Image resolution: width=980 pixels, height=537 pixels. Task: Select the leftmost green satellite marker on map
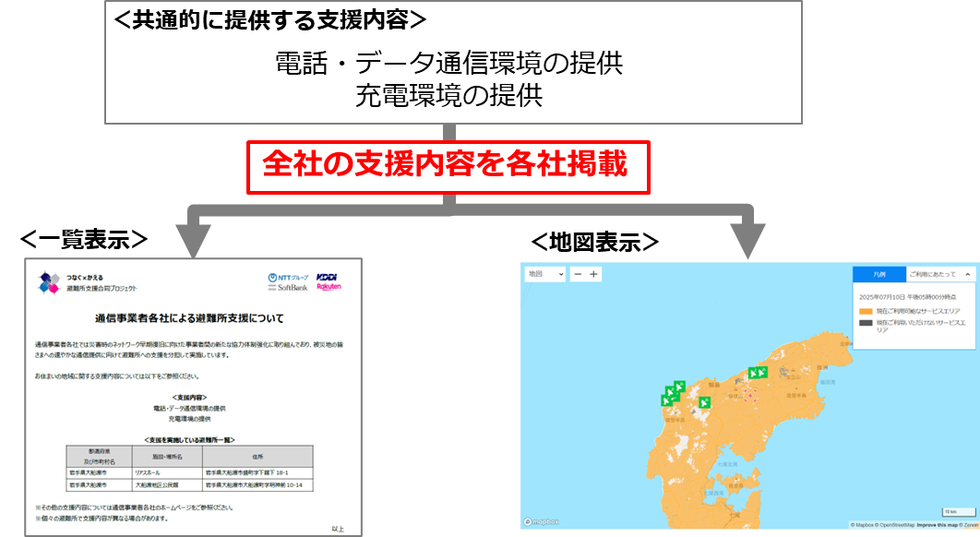point(666,400)
